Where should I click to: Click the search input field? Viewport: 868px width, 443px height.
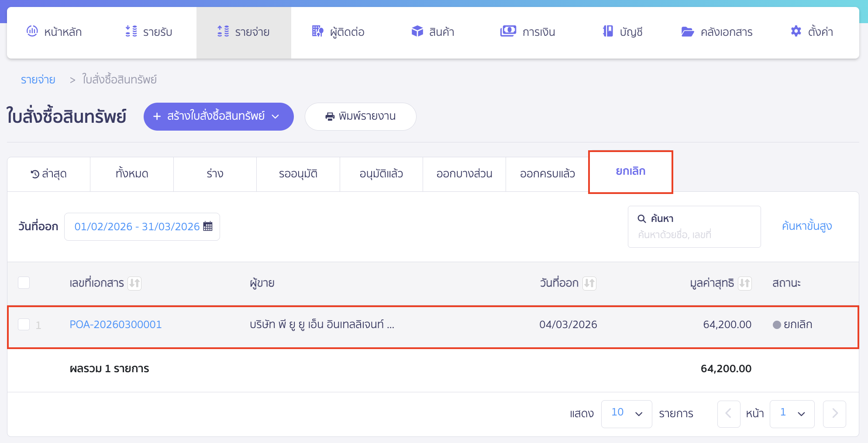coord(694,235)
